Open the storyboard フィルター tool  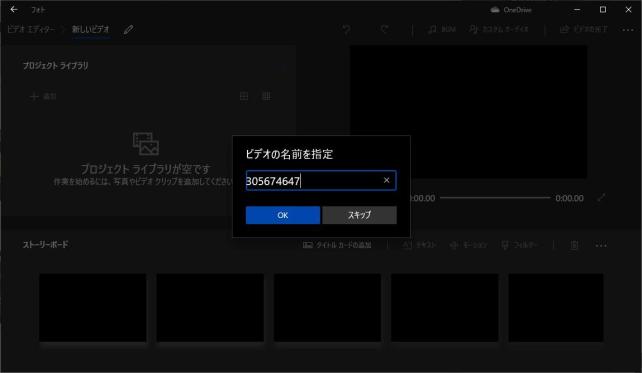[519, 245]
